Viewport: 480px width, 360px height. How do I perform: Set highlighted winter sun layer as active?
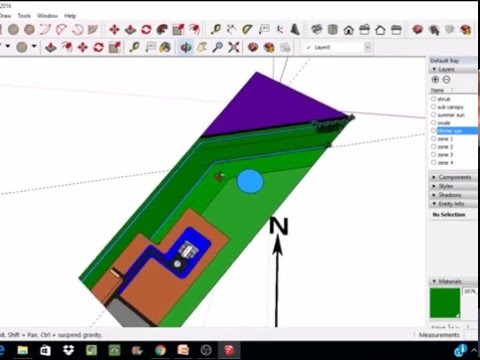click(x=433, y=131)
